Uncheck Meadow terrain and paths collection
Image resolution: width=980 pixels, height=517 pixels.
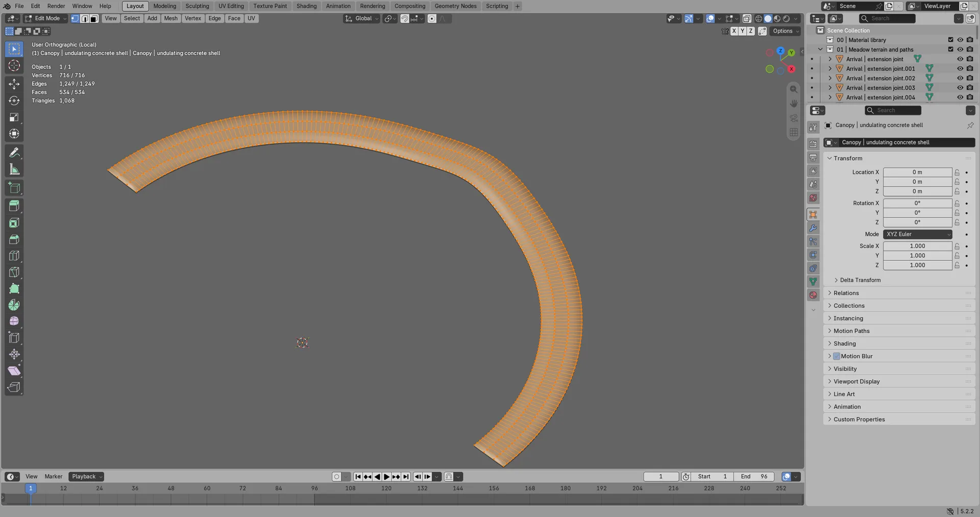tap(950, 50)
